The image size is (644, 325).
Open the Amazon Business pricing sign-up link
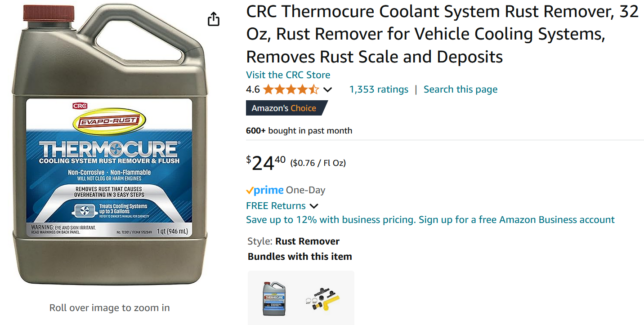pyautogui.click(x=430, y=220)
